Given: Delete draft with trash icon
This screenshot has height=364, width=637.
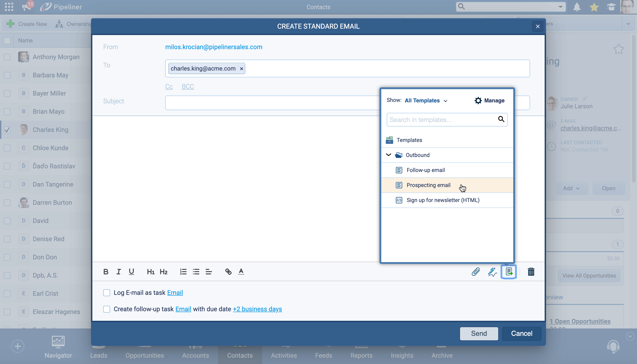Looking at the screenshot, I should coord(531,271).
